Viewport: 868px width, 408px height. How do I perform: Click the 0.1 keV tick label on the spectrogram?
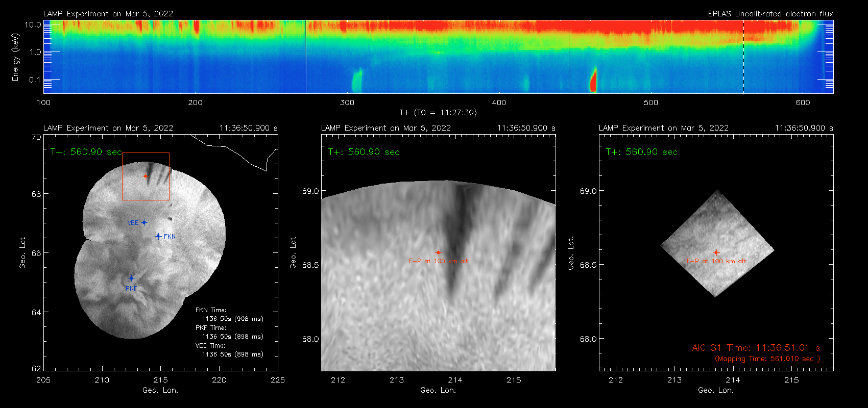pyautogui.click(x=35, y=80)
